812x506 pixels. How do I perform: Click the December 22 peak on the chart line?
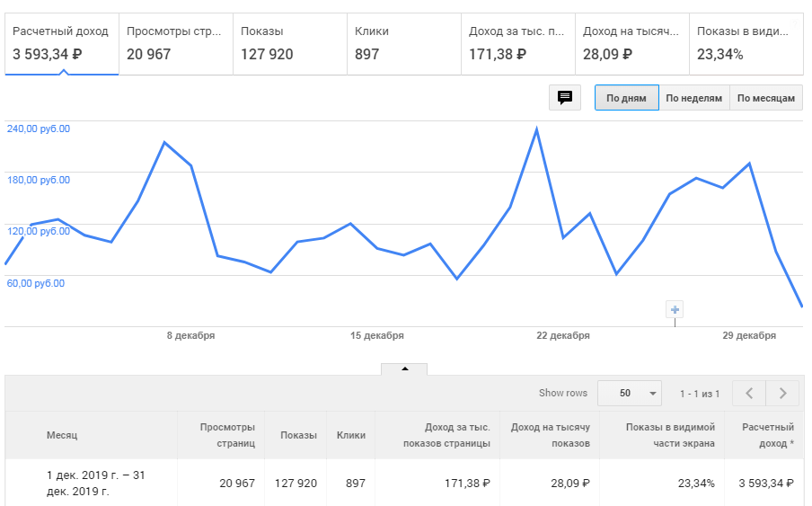[536, 129]
